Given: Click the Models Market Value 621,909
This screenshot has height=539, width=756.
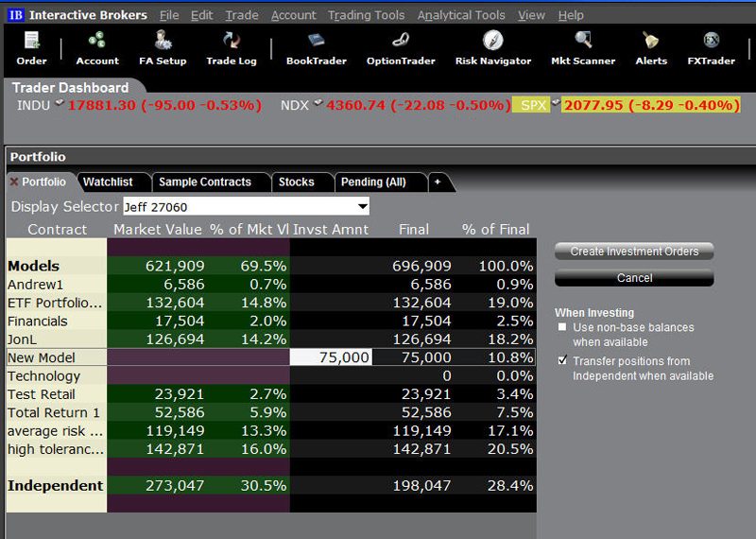Looking at the screenshot, I should click(175, 266).
